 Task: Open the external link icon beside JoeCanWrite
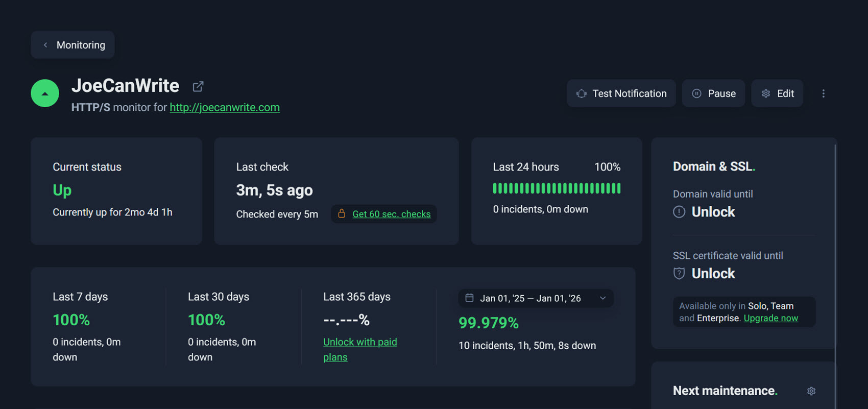click(x=198, y=86)
